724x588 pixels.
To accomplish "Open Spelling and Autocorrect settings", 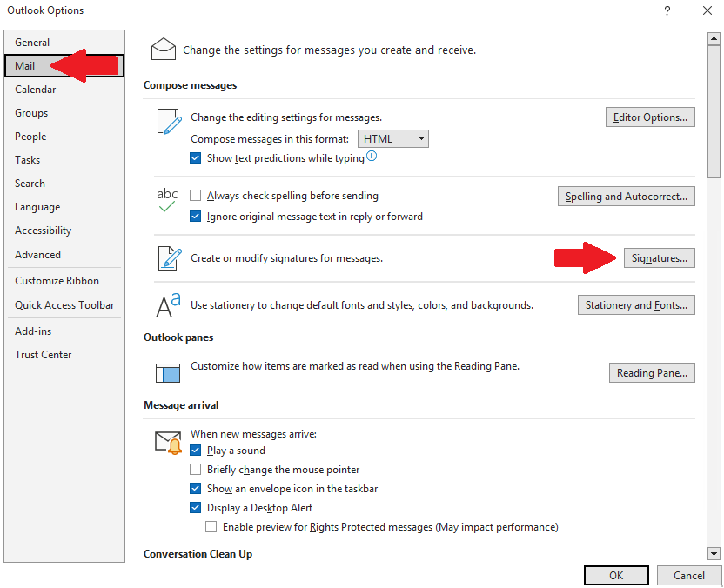I will tap(627, 197).
